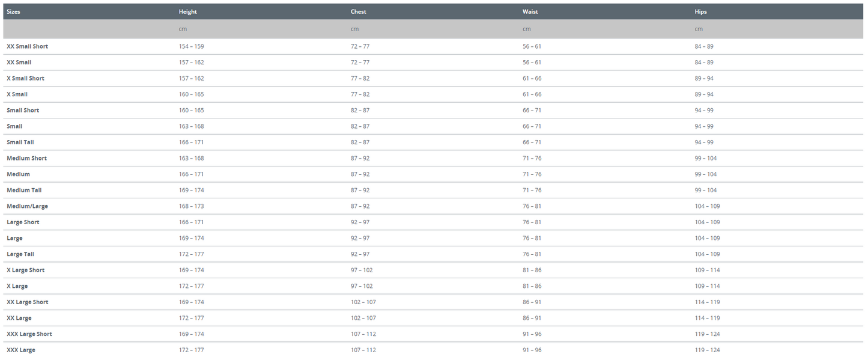This screenshot has height=360, width=868.
Task: Click the Medium/Large size label
Action: [x=27, y=206]
